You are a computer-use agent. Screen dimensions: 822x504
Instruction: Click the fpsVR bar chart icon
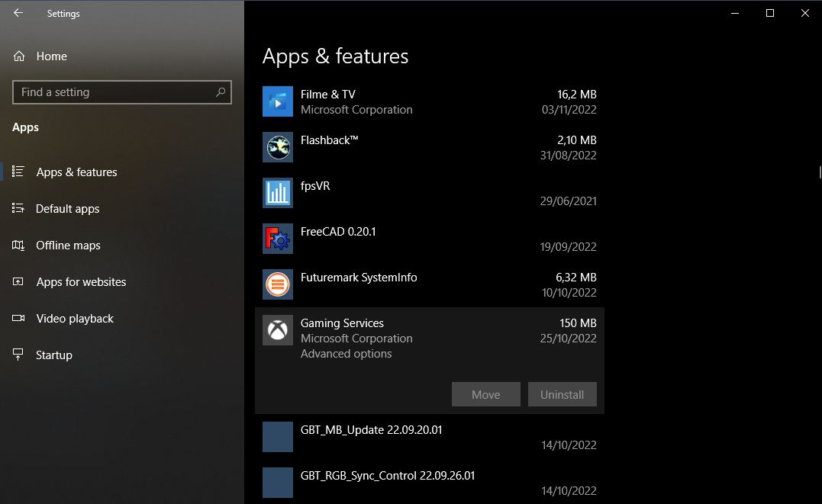pyautogui.click(x=278, y=193)
